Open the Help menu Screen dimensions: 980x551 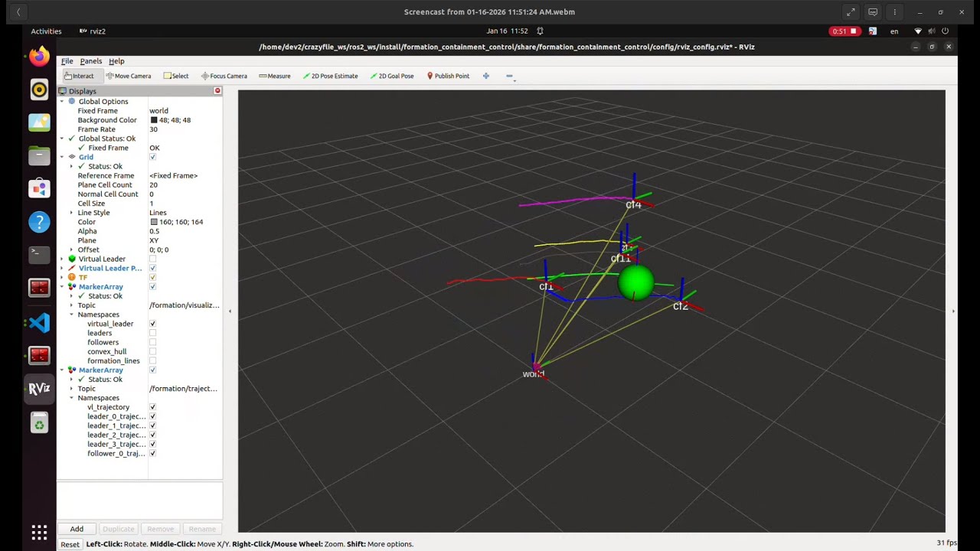[116, 61]
